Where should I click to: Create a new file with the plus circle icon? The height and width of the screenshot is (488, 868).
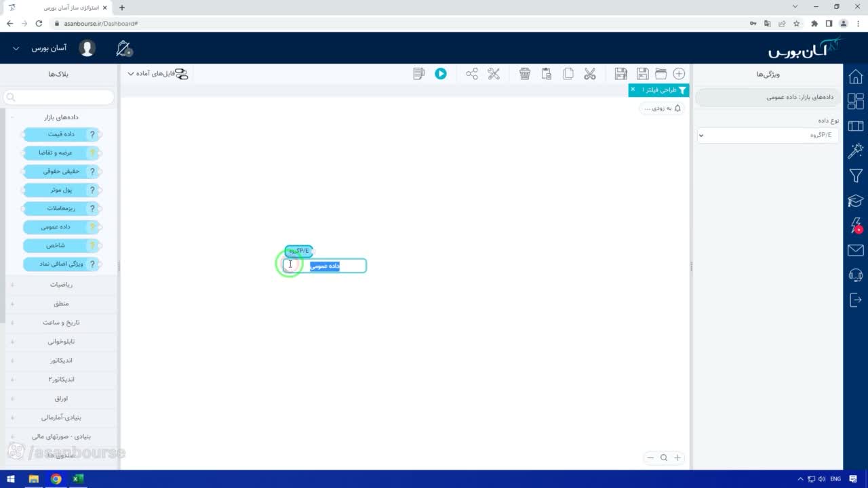click(x=679, y=73)
